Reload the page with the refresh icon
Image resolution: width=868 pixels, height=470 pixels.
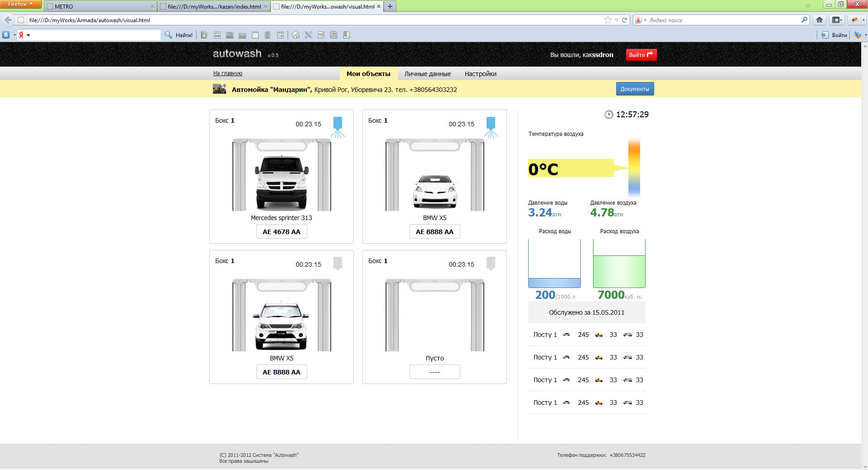pos(624,20)
